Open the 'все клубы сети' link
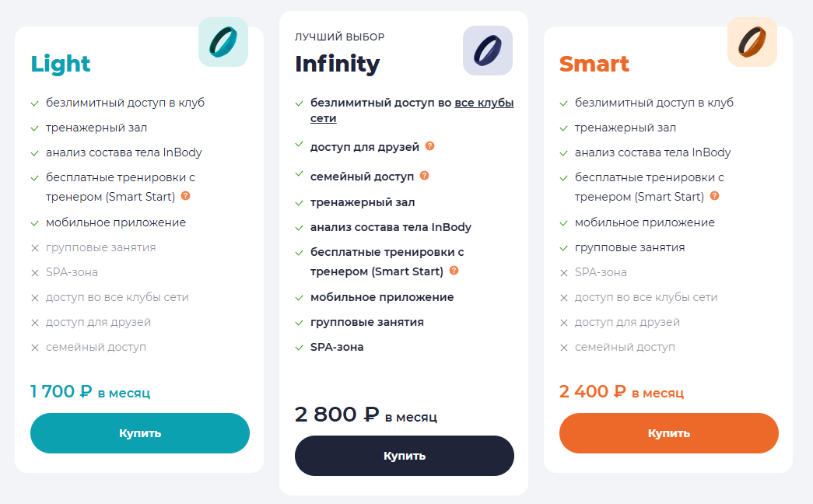This screenshot has height=504, width=813. click(x=412, y=110)
